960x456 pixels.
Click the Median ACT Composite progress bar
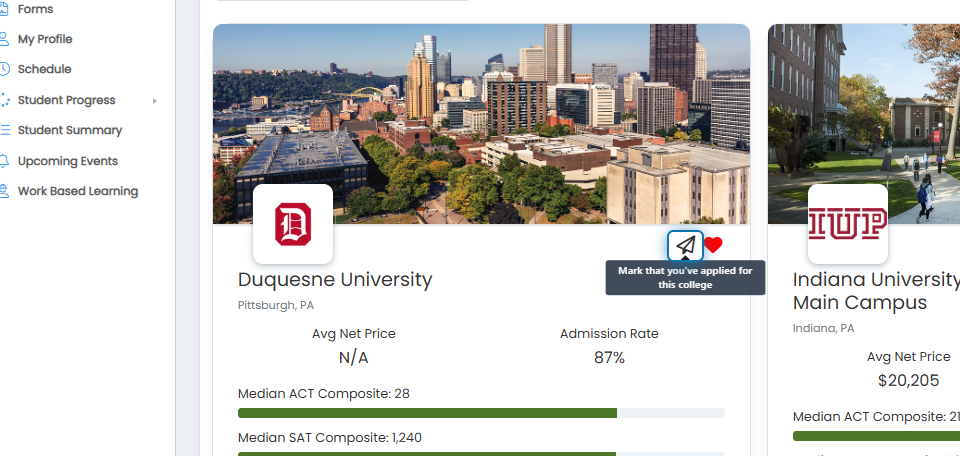coord(481,413)
